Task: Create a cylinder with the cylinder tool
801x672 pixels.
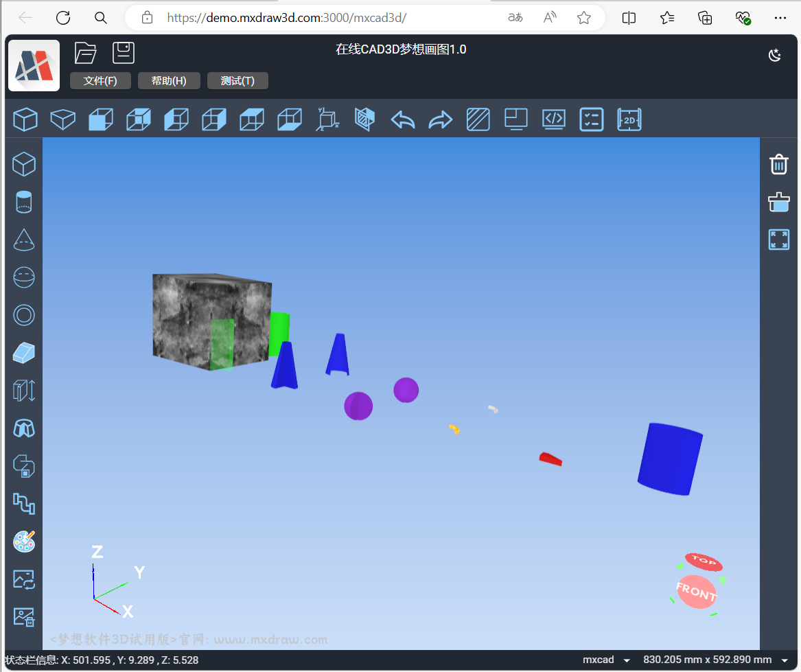Action: point(24,202)
